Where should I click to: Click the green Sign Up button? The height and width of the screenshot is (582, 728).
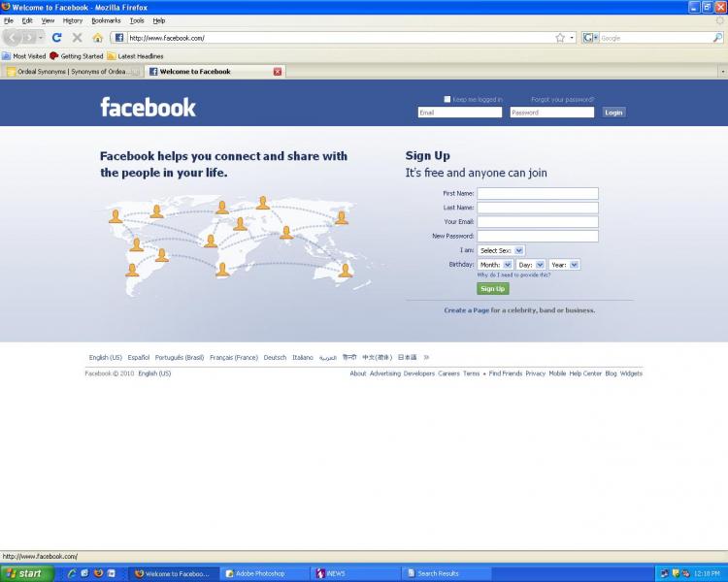click(x=492, y=289)
